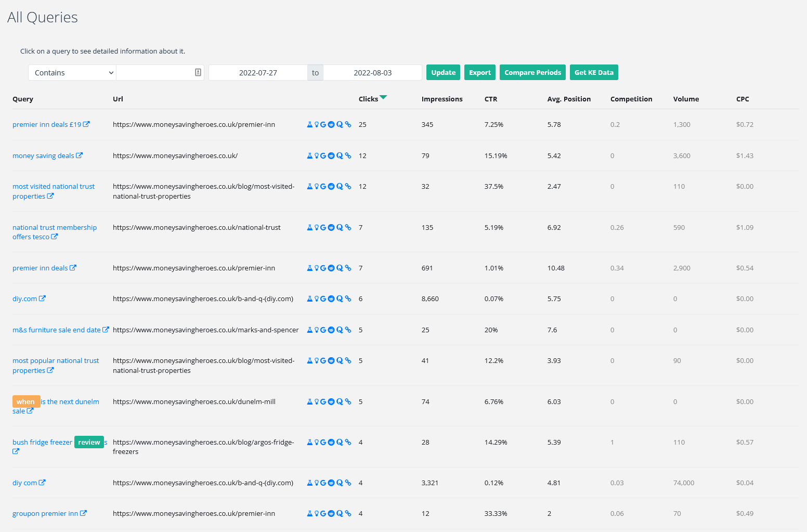
Task: Click the Get KE Data button
Action: (x=594, y=72)
